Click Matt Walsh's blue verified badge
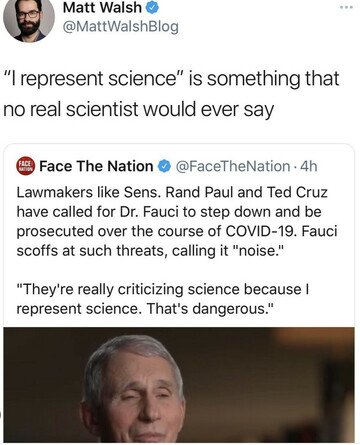Image resolution: width=360 pixels, height=445 pixels. (x=152, y=8)
